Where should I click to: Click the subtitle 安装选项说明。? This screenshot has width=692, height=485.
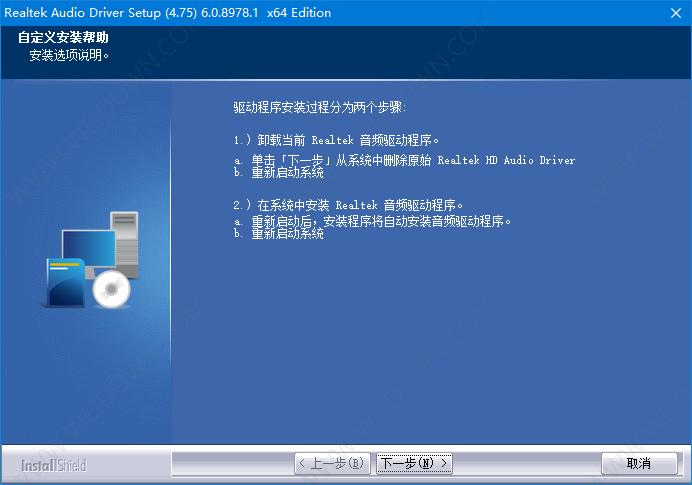69,55
